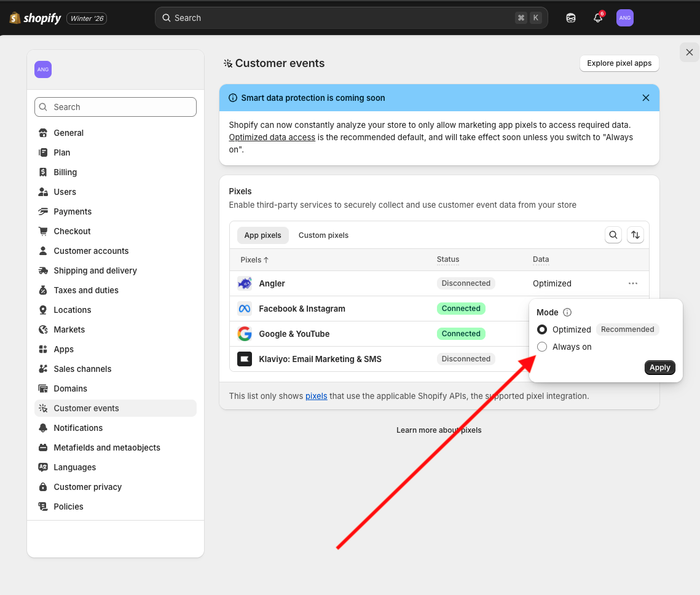Image resolution: width=700 pixels, height=595 pixels.
Task: Focus the top Shopify search bar
Action: (352, 18)
